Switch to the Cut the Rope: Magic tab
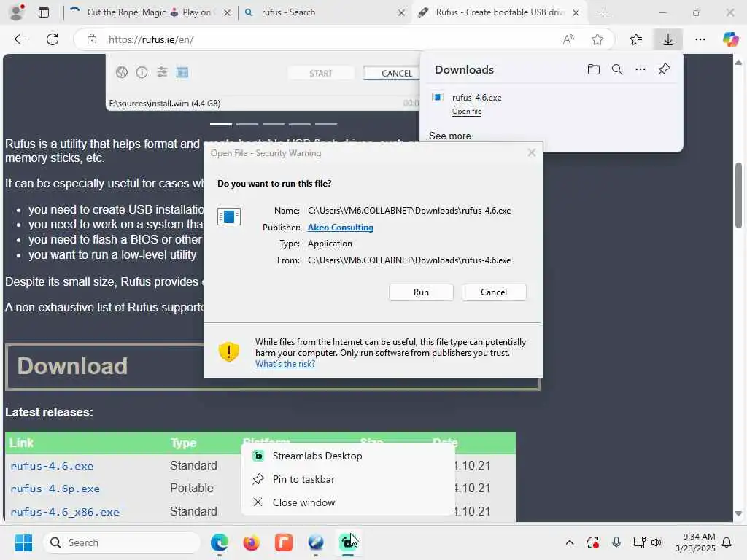Image resolution: width=747 pixels, height=560 pixels. point(149,12)
